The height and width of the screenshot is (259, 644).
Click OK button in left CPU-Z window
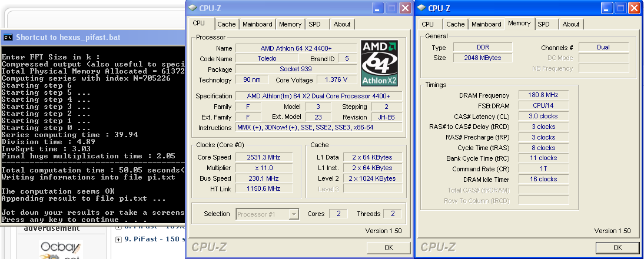[x=389, y=247]
